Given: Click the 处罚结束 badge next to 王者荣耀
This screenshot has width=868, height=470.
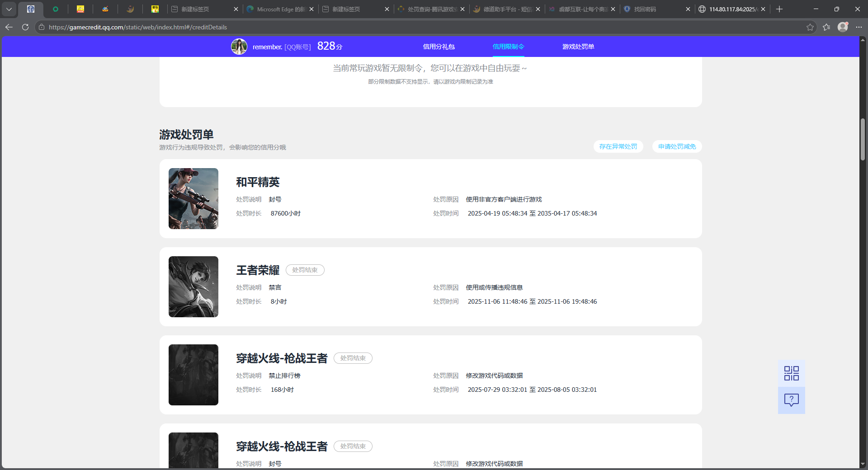Looking at the screenshot, I should click(x=305, y=270).
